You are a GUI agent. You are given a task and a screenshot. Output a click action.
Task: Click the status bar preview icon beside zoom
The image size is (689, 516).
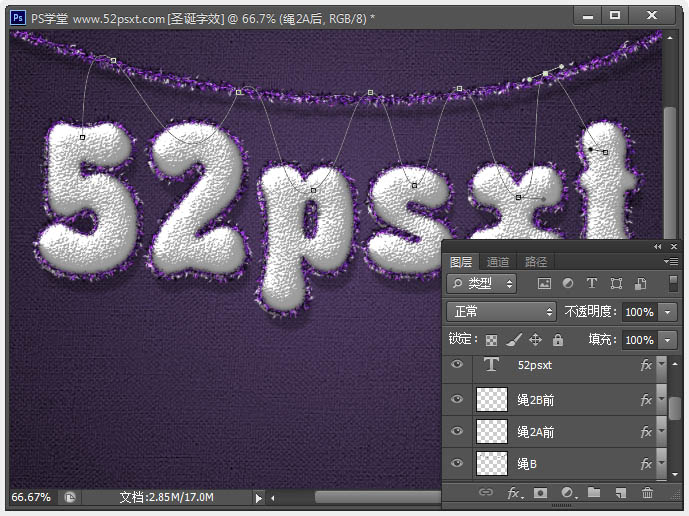click(x=70, y=498)
